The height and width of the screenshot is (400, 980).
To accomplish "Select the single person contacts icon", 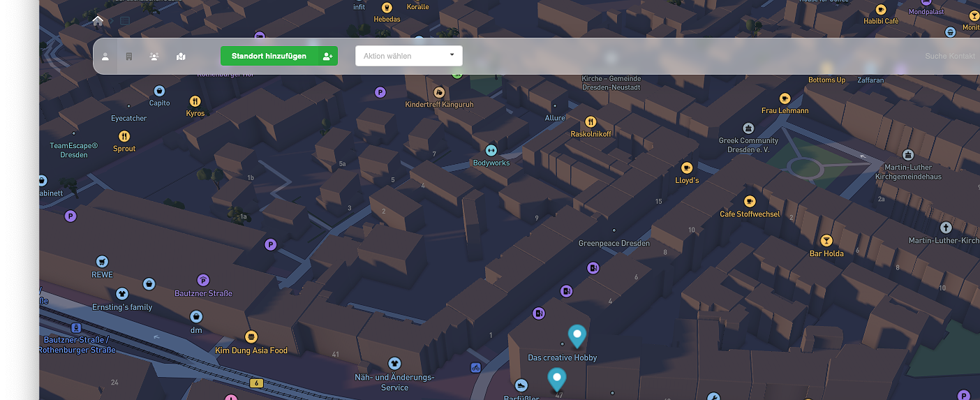I will [x=105, y=57].
